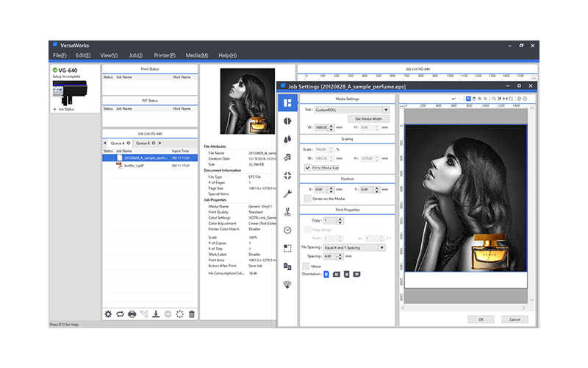The height and width of the screenshot is (368, 588).
Task: Uncheck Fit to Media Size
Action: [x=307, y=167]
